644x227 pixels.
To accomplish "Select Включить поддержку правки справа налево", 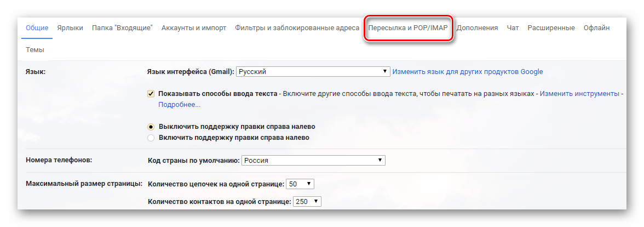I will pos(151,138).
